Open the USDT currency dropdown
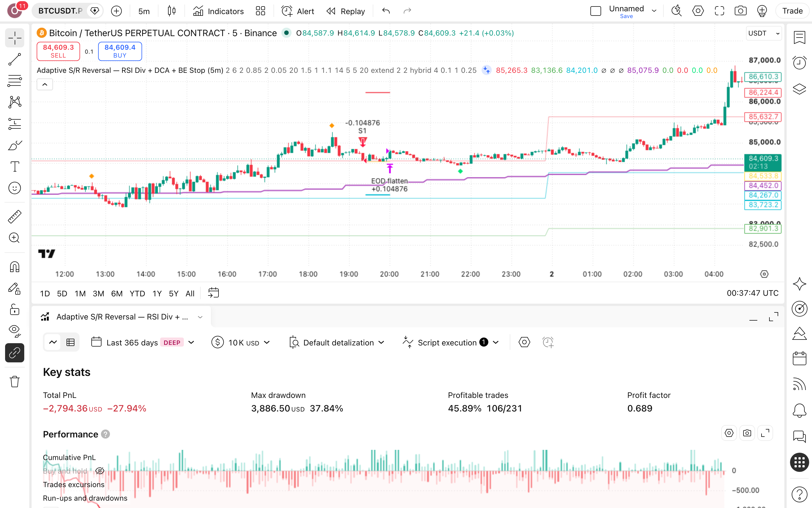 (764, 33)
